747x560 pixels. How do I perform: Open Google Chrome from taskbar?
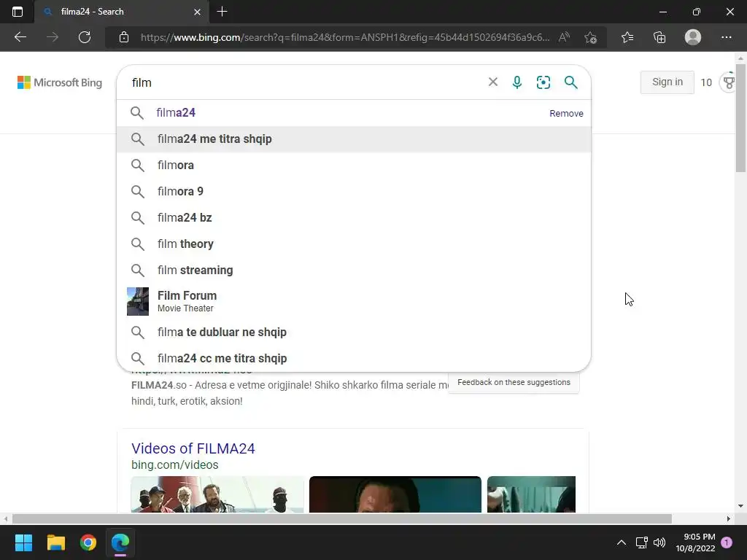(x=88, y=542)
